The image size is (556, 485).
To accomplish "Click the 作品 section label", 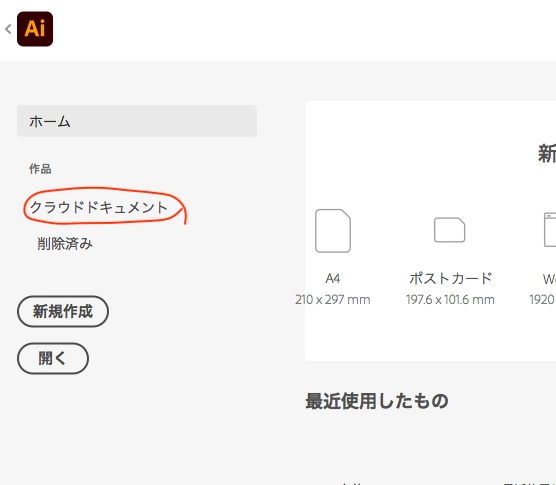I will click(x=40, y=169).
